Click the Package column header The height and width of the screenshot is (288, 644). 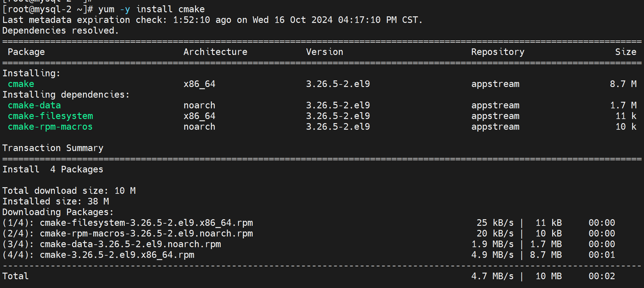[26, 52]
